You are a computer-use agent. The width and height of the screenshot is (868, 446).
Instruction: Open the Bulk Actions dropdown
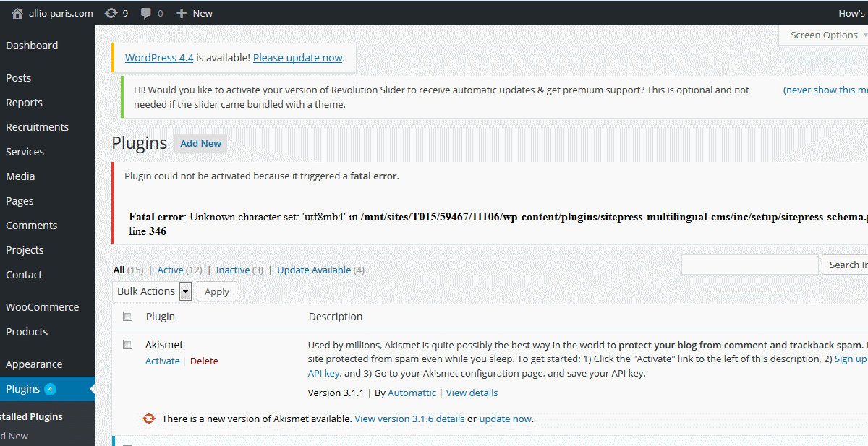click(x=152, y=291)
